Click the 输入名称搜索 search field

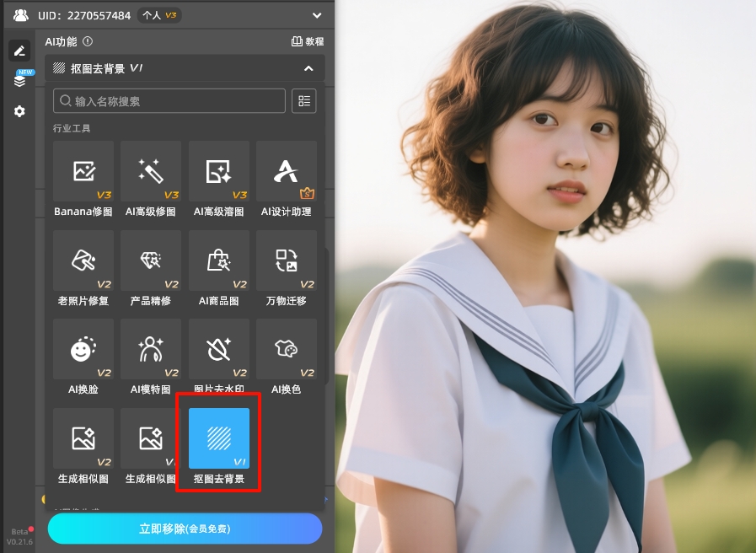click(x=169, y=100)
